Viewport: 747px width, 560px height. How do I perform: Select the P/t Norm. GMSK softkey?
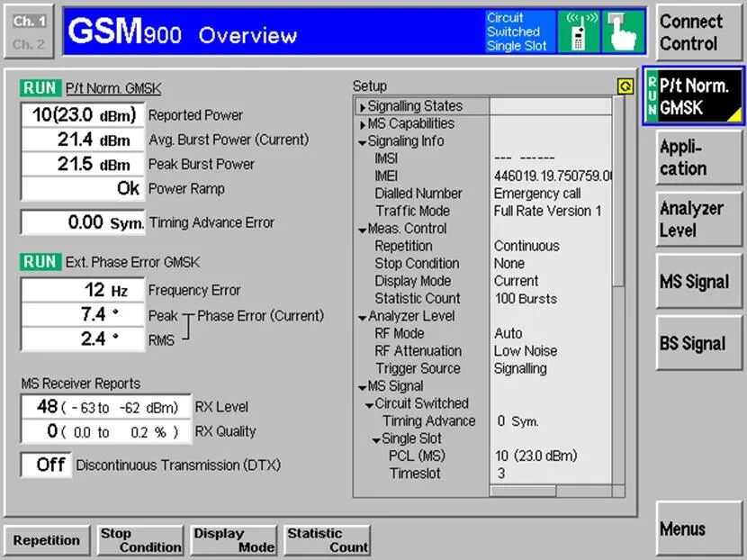694,96
